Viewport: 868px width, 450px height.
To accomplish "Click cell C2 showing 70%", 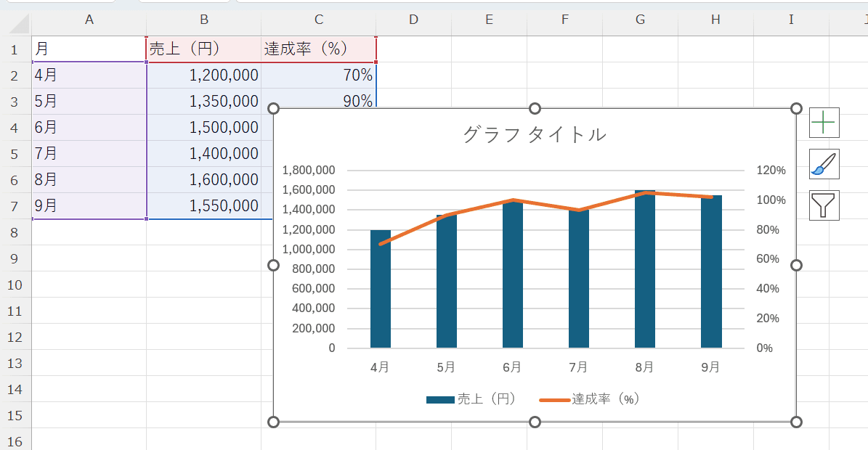I will click(x=318, y=75).
